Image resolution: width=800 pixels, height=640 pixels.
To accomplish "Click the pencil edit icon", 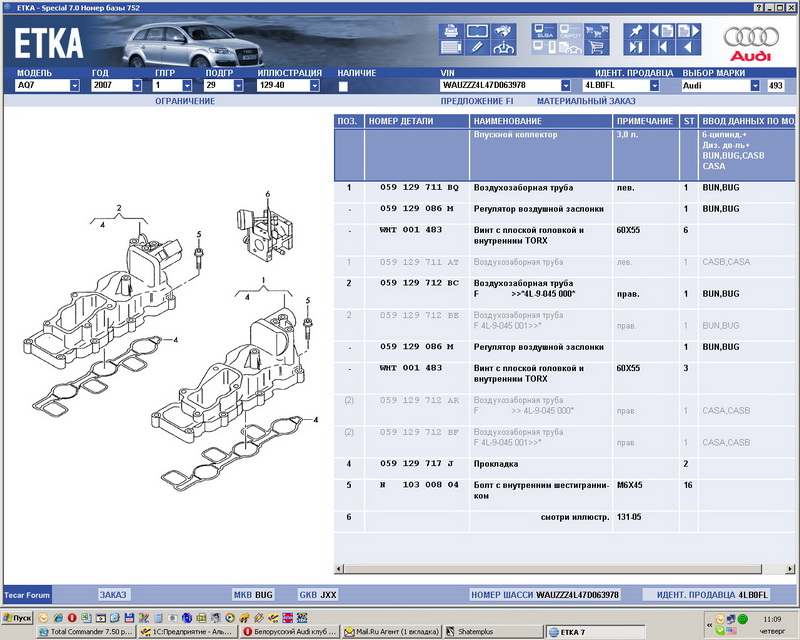I will point(478,47).
